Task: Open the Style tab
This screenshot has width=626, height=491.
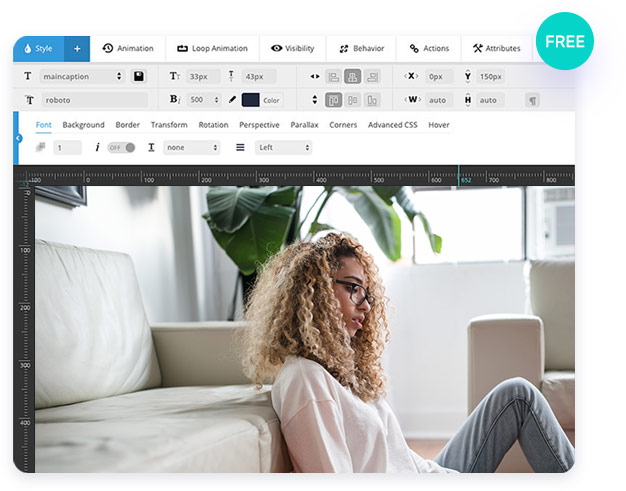Action: click(x=39, y=49)
